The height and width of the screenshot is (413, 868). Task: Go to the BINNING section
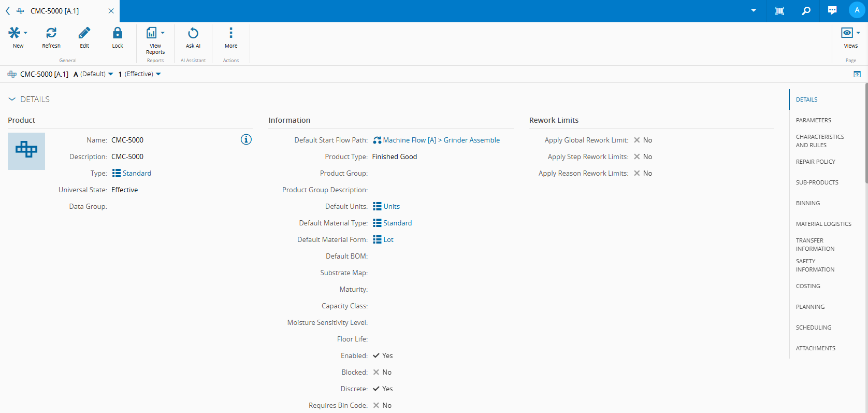(x=808, y=203)
